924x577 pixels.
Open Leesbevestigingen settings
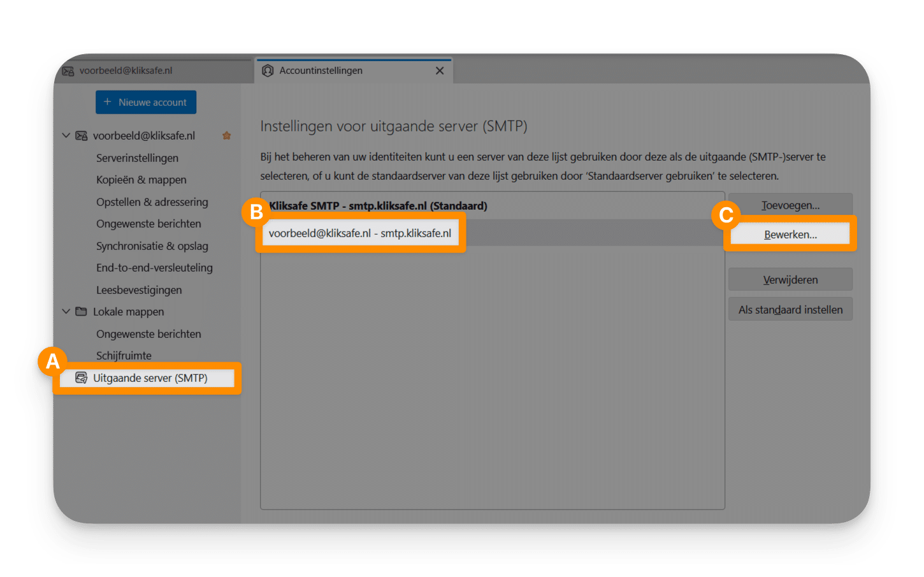[139, 290]
